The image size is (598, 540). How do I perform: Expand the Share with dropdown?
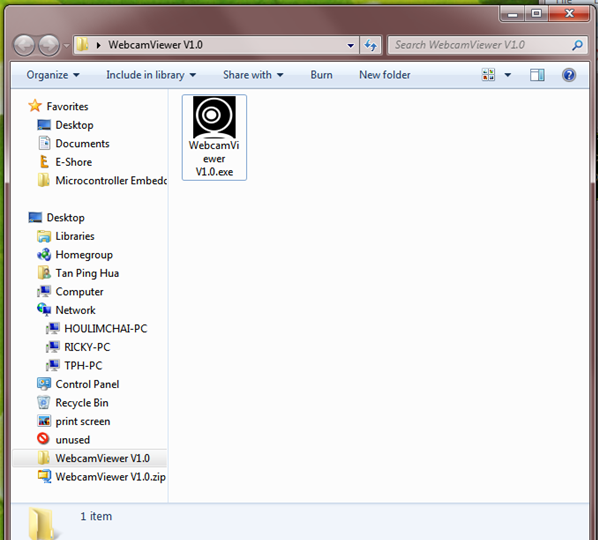click(x=253, y=75)
